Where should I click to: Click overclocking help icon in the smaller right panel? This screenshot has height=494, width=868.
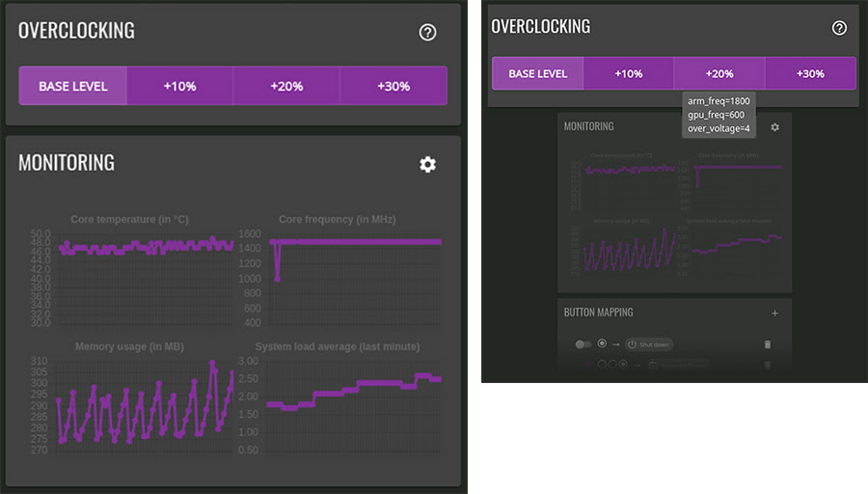click(x=839, y=28)
